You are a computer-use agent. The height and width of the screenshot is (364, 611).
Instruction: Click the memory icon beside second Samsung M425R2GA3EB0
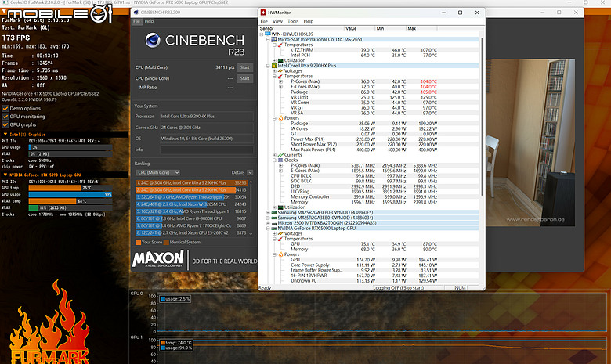[274, 218]
